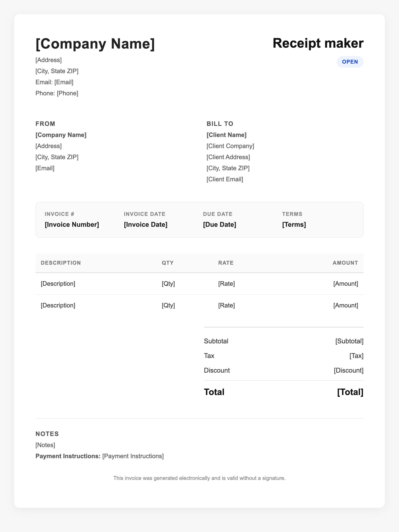
Task: Select the Invoice Number value
Action: click(72, 225)
